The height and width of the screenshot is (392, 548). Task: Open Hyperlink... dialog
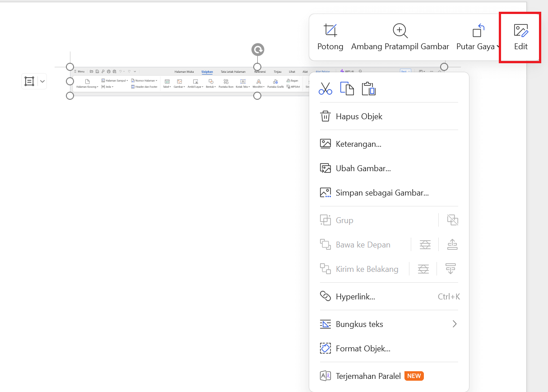355,297
